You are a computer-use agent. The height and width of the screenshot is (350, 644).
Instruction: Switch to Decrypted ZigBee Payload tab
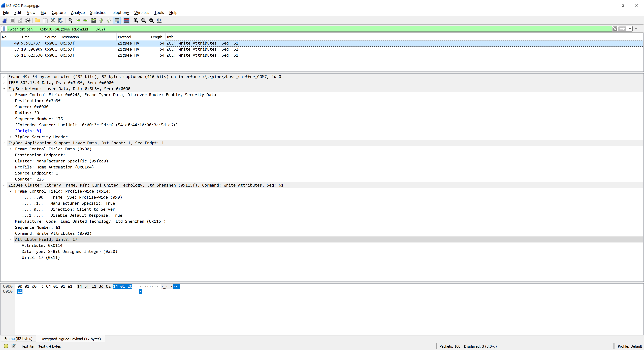pyautogui.click(x=71, y=339)
